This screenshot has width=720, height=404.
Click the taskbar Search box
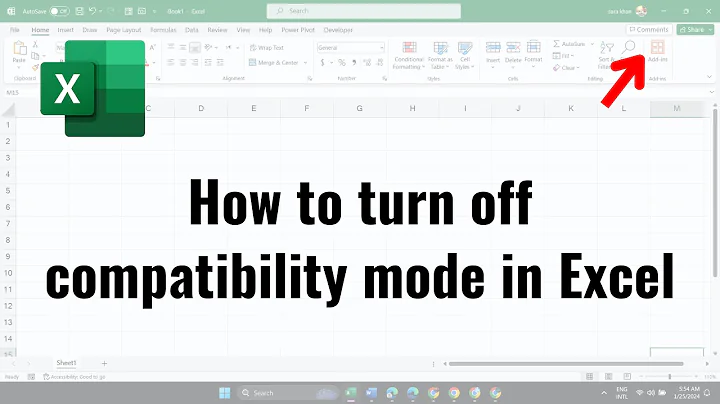(288, 393)
